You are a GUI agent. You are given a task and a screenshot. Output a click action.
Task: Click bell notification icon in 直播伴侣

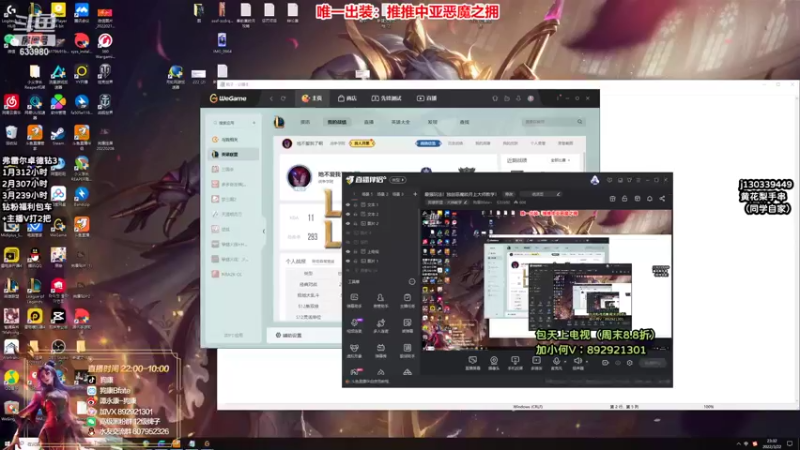click(649, 198)
